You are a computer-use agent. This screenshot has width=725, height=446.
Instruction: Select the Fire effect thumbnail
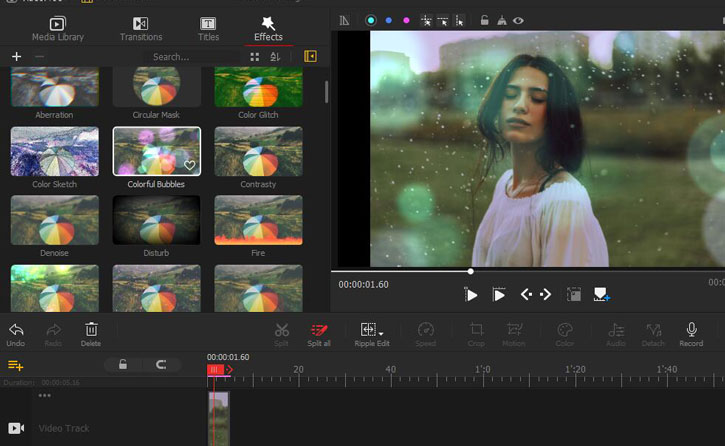coord(258,220)
